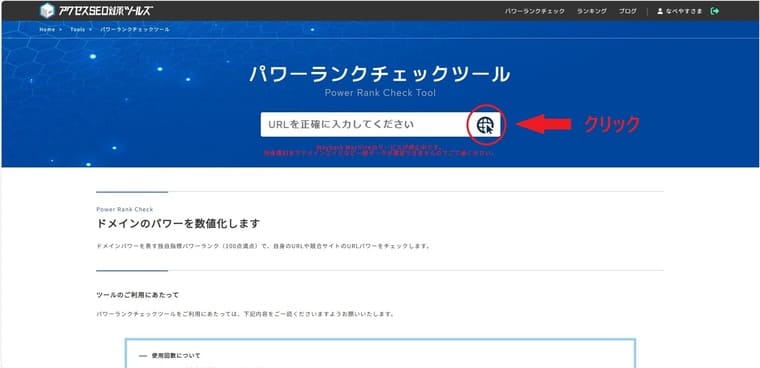Click the 使用回数について box heading
Viewport: 760px width, 368px height.
[175, 356]
